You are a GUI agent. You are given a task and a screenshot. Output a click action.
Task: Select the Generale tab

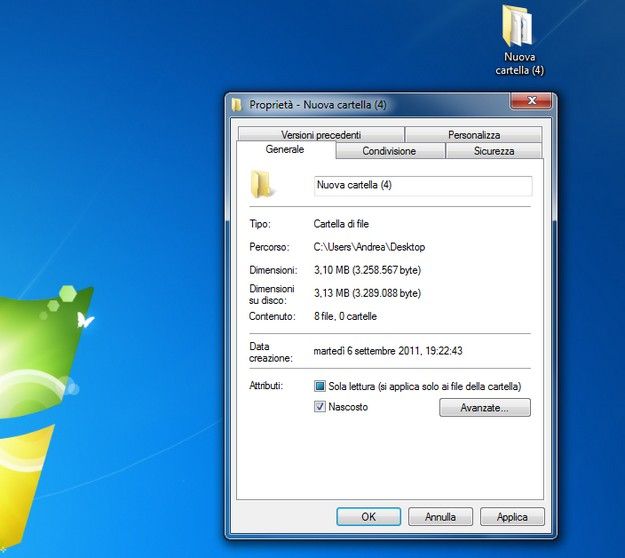pyautogui.click(x=285, y=149)
